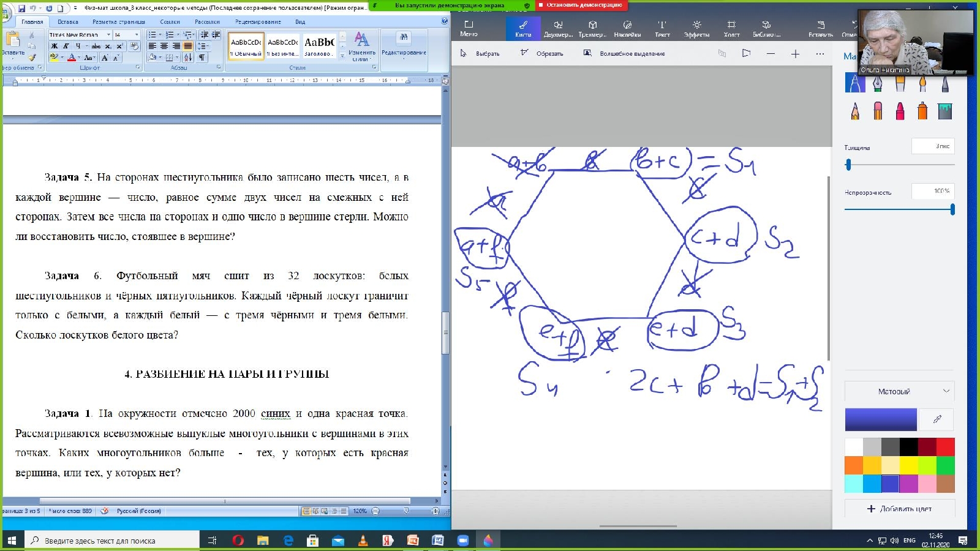Open the Разметка страницы ribbon tab
980x551 pixels.
pos(119,21)
